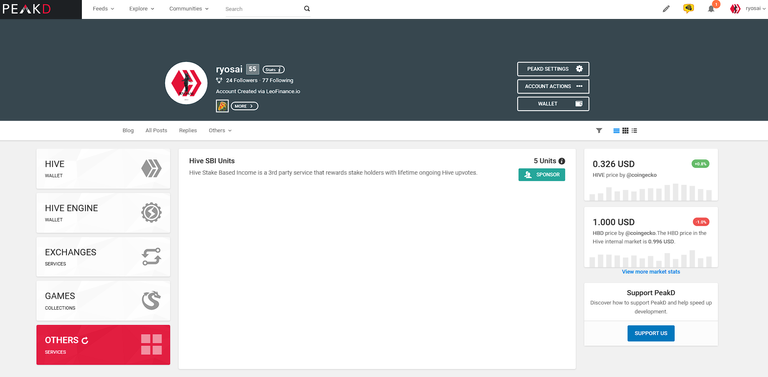Open the Replies tab

[188, 131]
